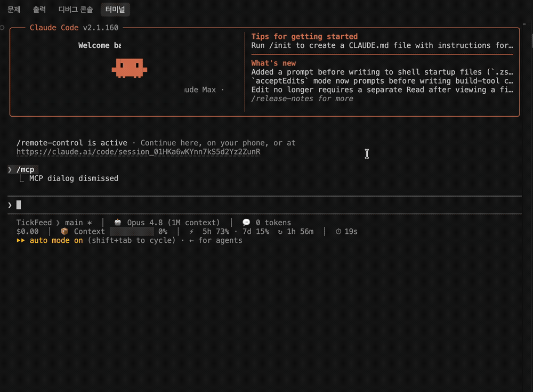The width and height of the screenshot is (533, 392).
Task: Click the fast-forward auto mode icon
Action: (20, 241)
